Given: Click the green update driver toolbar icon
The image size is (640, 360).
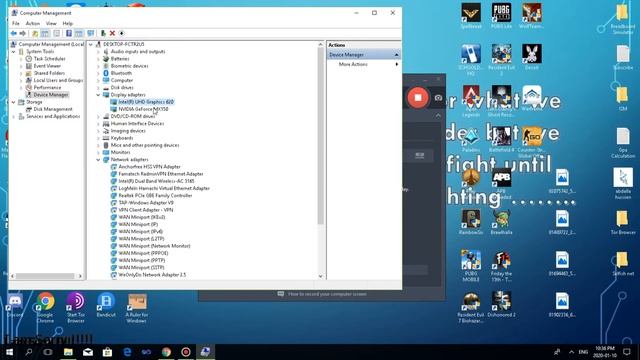Looking at the screenshot, I should point(103,33).
